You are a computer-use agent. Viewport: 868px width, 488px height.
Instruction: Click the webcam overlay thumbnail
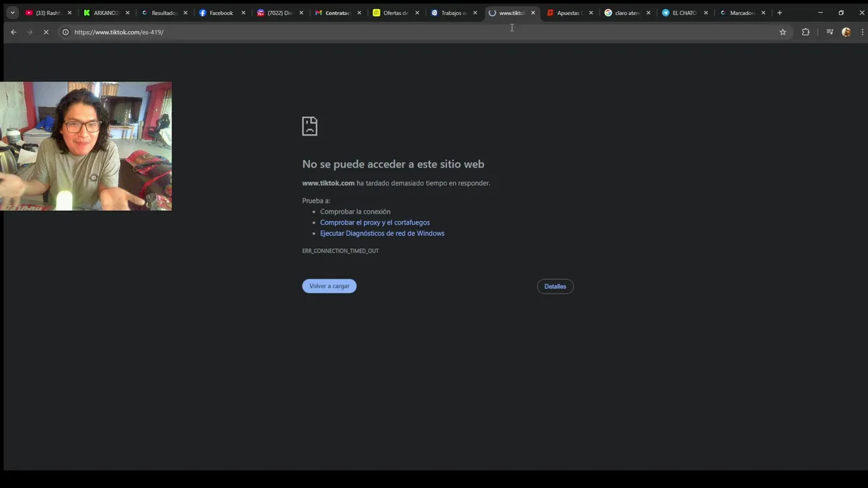point(85,146)
